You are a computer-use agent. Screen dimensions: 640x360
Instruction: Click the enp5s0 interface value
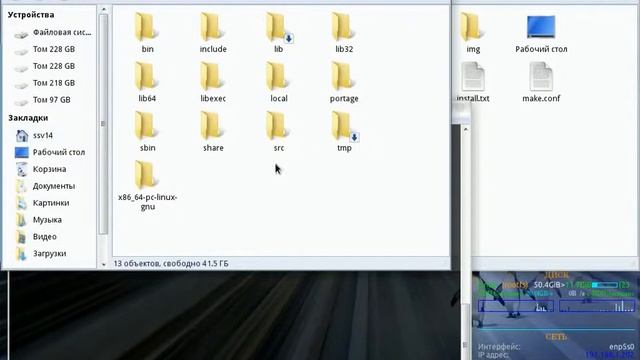pos(622,347)
